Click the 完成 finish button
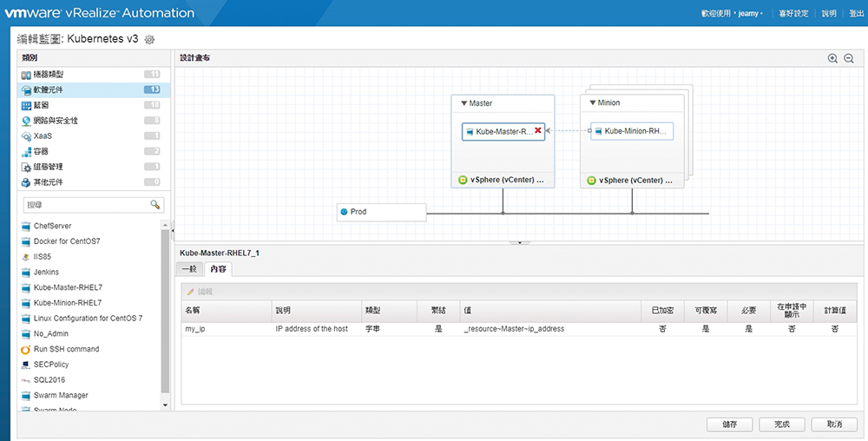This screenshot has width=868, height=441. pyautogui.click(x=782, y=425)
